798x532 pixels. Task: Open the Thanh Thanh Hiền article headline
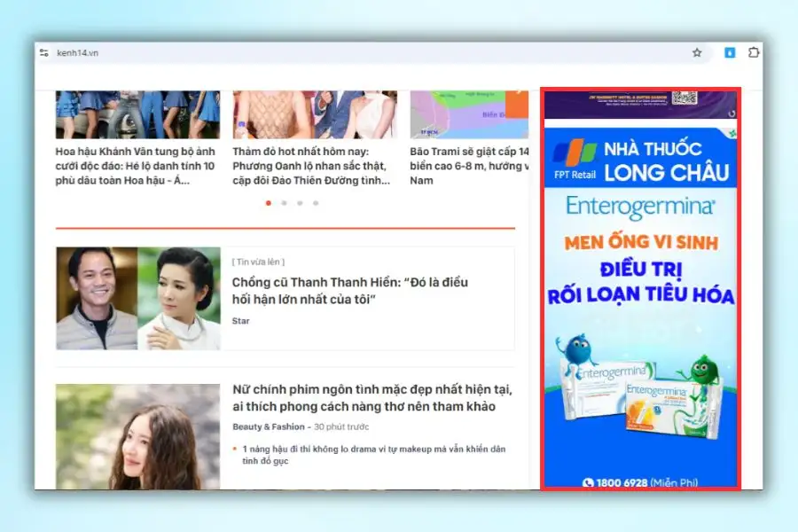[349, 291]
